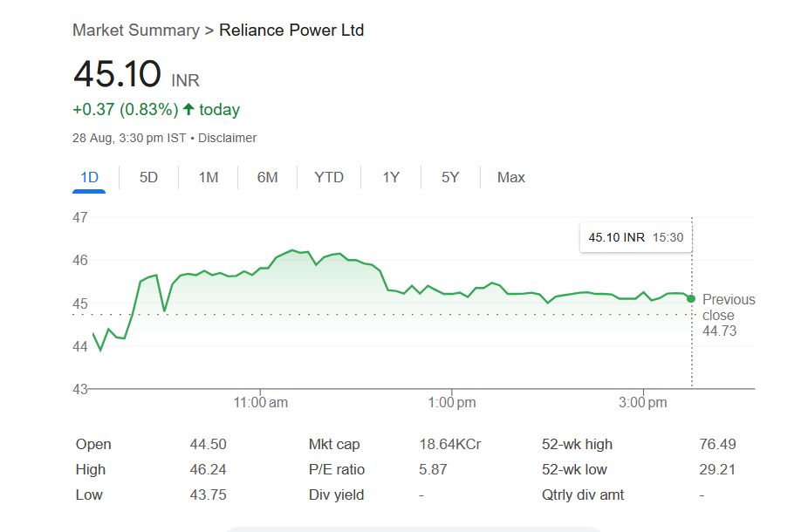Click the Previous close label

[729, 307]
